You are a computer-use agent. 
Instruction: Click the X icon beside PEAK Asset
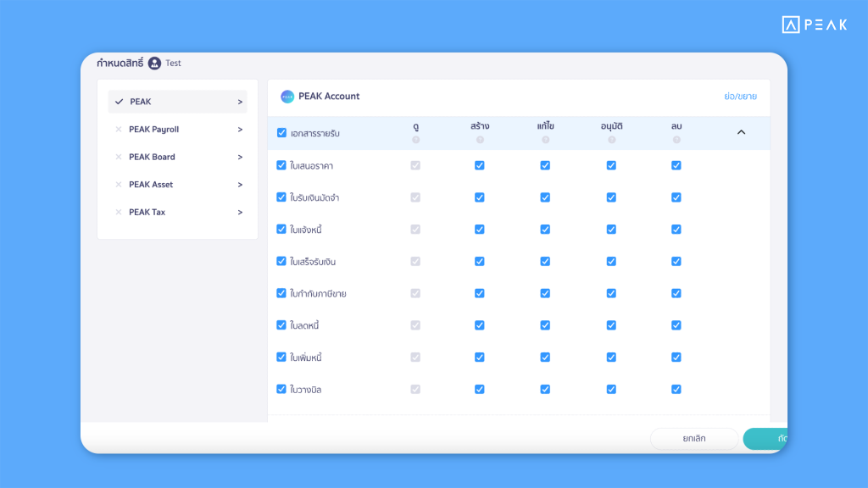tap(119, 184)
